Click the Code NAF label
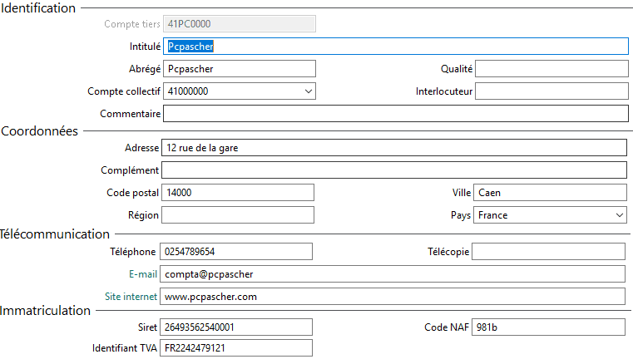The height and width of the screenshot is (364, 633). click(447, 327)
